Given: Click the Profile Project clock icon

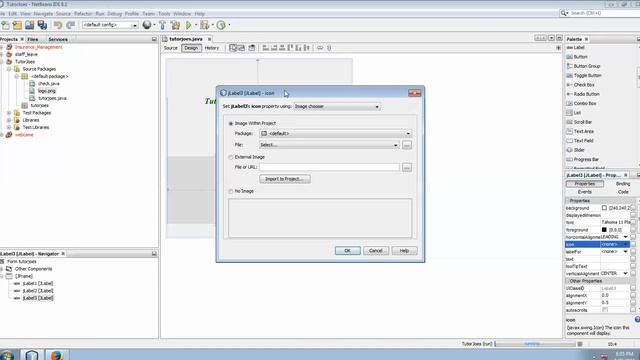Looking at the screenshot, I should (x=221, y=25).
